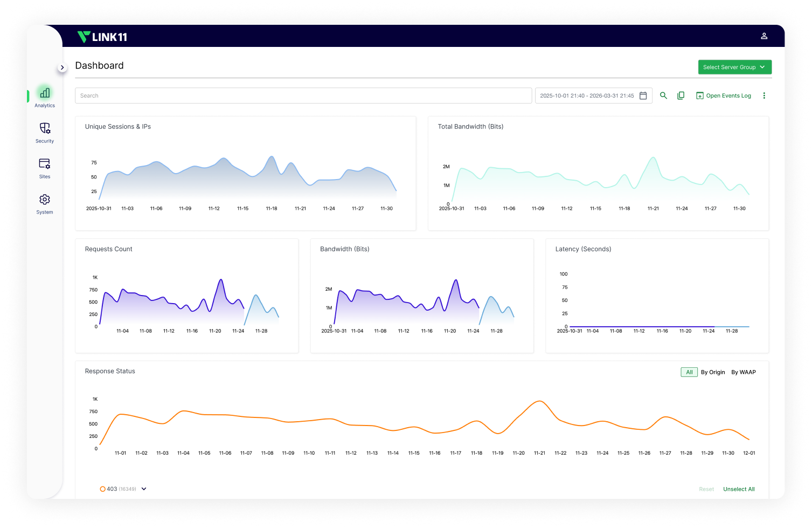Viewport: 812px width, 528px height.
Task: Open calendar icon in date range field
Action: click(643, 95)
